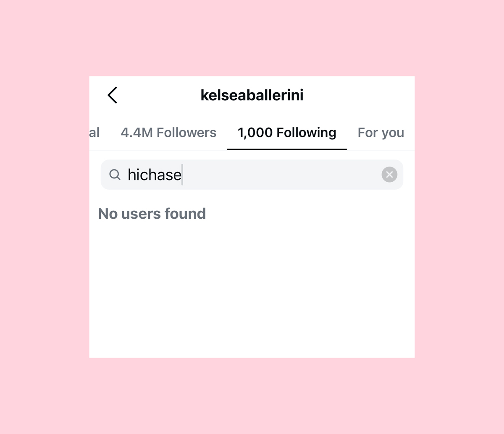Click the kelseaballerini username header
The height and width of the screenshot is (434, 504).
[x=252, y=95]
